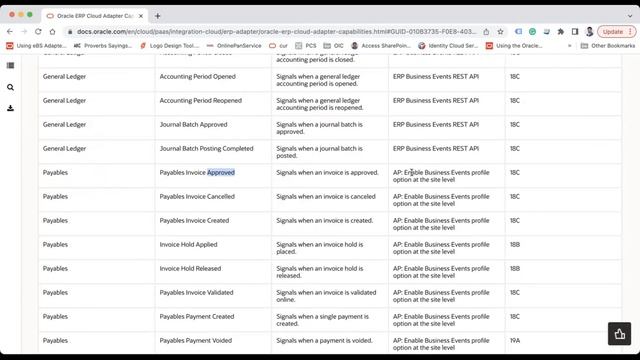This screenshot has width=640, height=360.
Task: Open the Using the Oracle bookmark
Action: pos(514,46)
